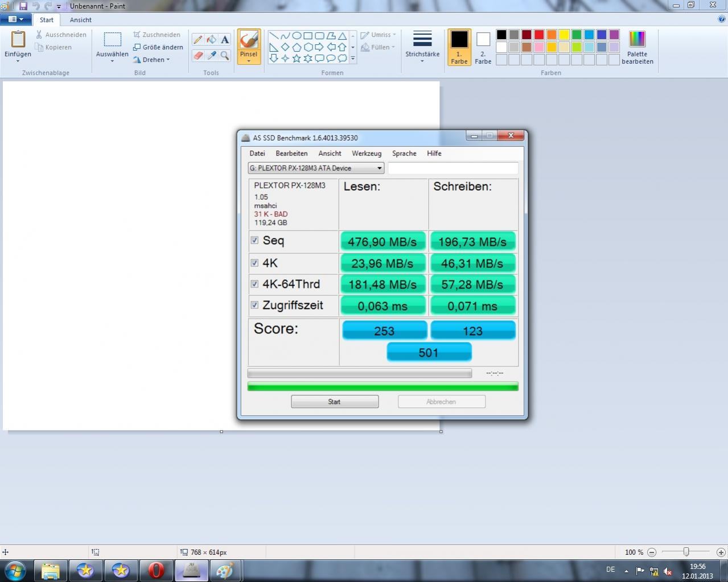The width and height of the screenshot is (728, 582).
Task: Click the Pinsel brush icon
Action: click(249, 40)
